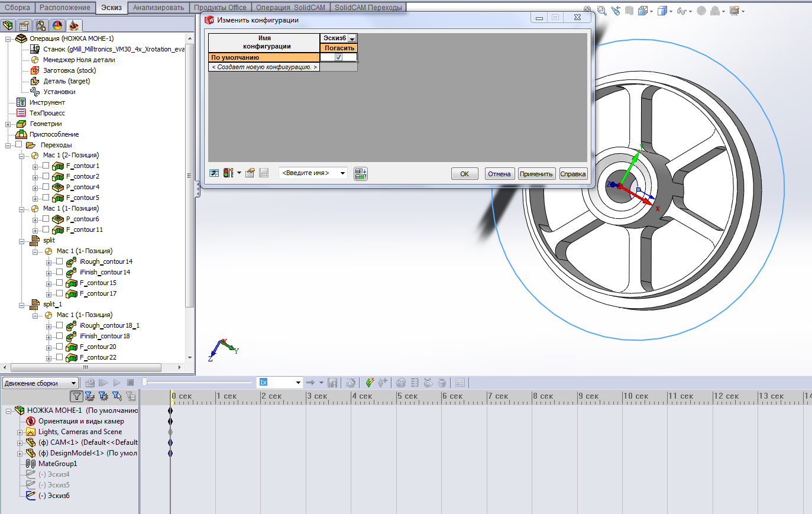Open the Движение сборки study type dropdown
Image resolution: width=812 pixels, height=514 pixels.
coord(73,383)
